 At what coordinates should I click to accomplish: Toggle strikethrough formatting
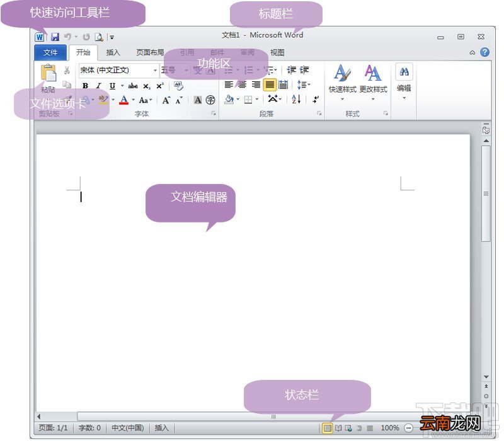[x=133, y=86]
